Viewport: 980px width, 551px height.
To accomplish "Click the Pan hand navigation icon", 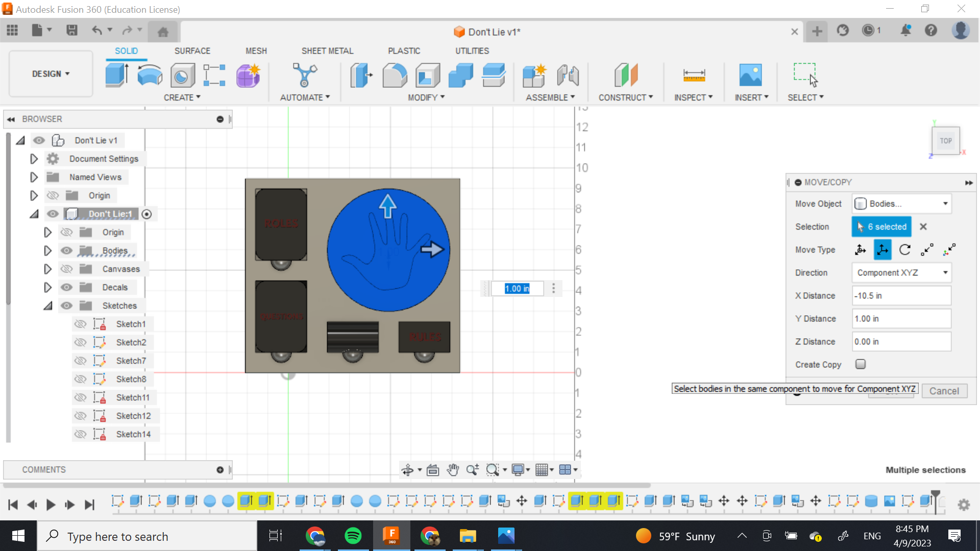I will coord(453,470).
